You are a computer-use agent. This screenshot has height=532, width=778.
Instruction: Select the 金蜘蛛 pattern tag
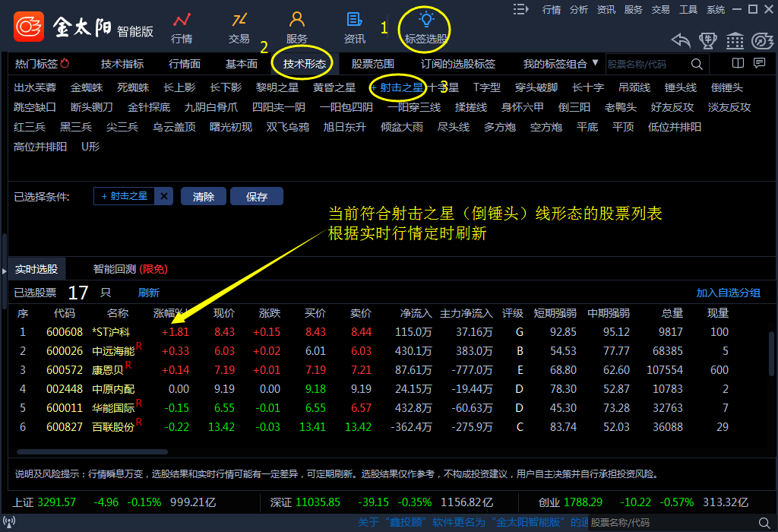pyautogui.click(x=85, y=87)
